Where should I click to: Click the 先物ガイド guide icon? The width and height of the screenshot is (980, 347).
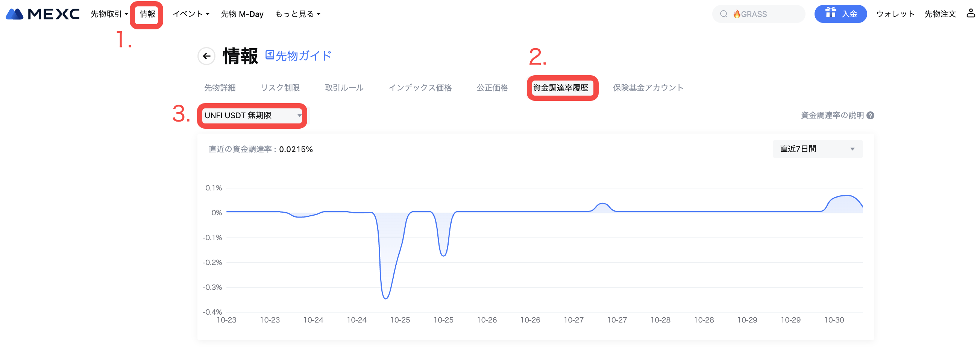270,55
